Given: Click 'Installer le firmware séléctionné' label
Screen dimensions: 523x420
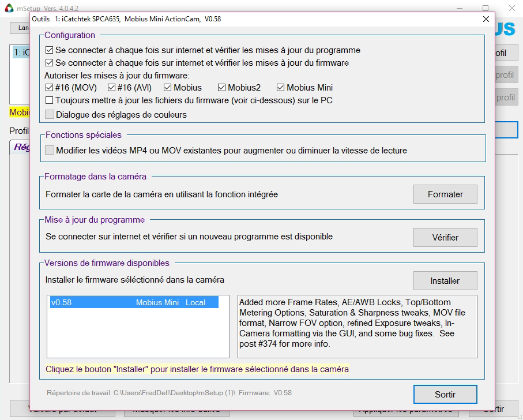Looking at the screenshot, I should (x=135, y=280).
